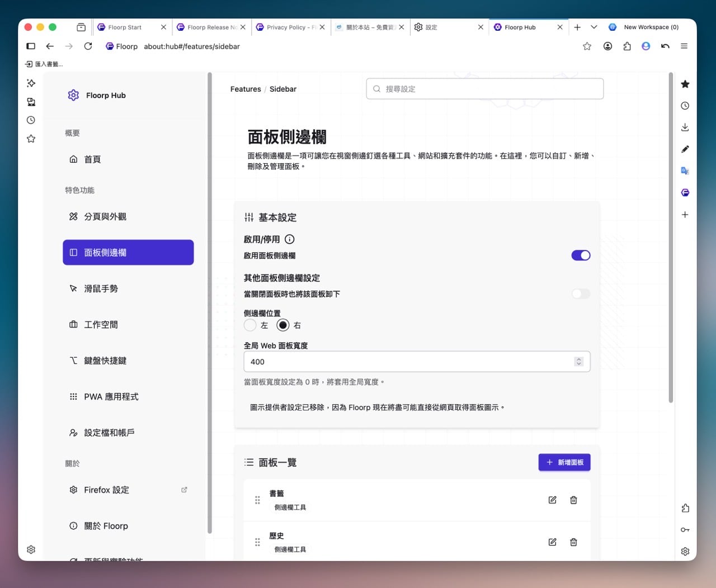Edit the 書籤 panel entry
Screen dimensions: 716x588
(x=552, y=500)
